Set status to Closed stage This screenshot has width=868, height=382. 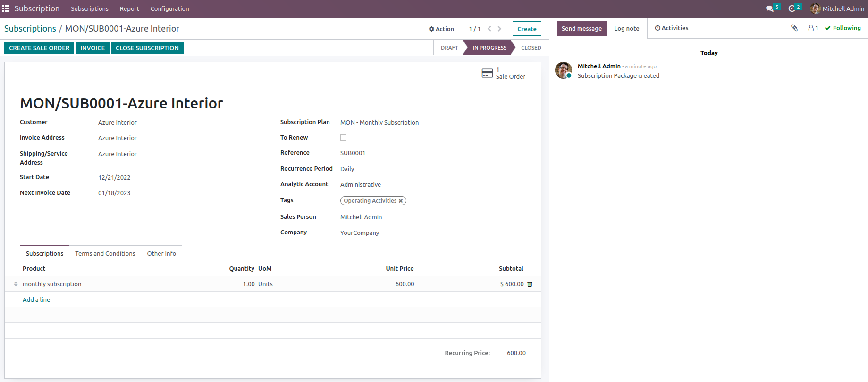(x=531, y=48)
